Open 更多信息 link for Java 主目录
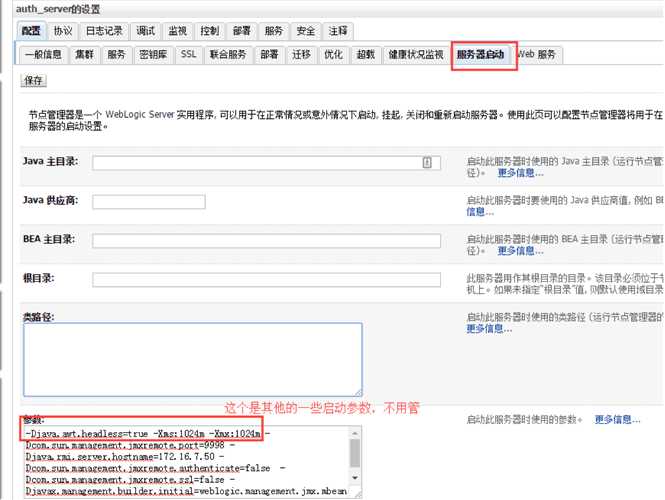This screenshot has height=500, width=665. coord(520,173)
